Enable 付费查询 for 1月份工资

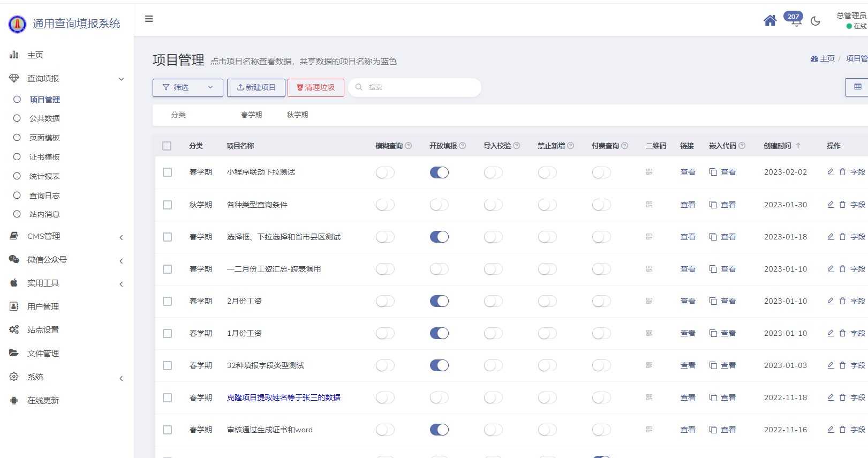point(601,333)
